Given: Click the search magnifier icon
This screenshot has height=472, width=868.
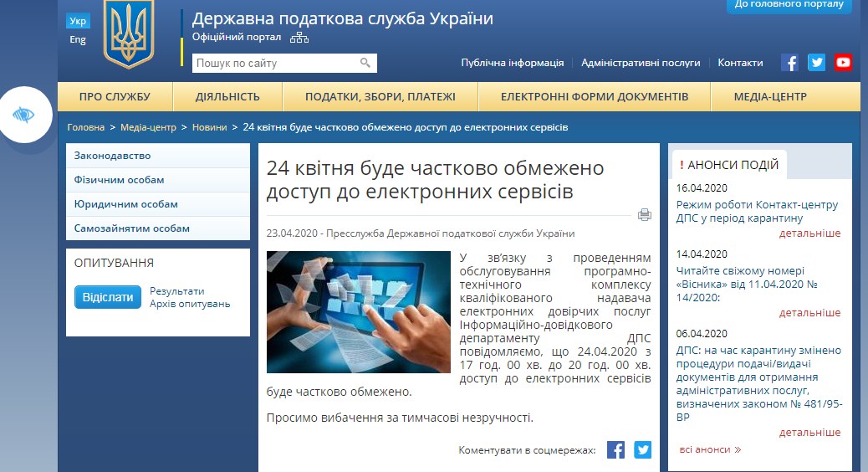Looking at the screenshot, I should [365, 63].
